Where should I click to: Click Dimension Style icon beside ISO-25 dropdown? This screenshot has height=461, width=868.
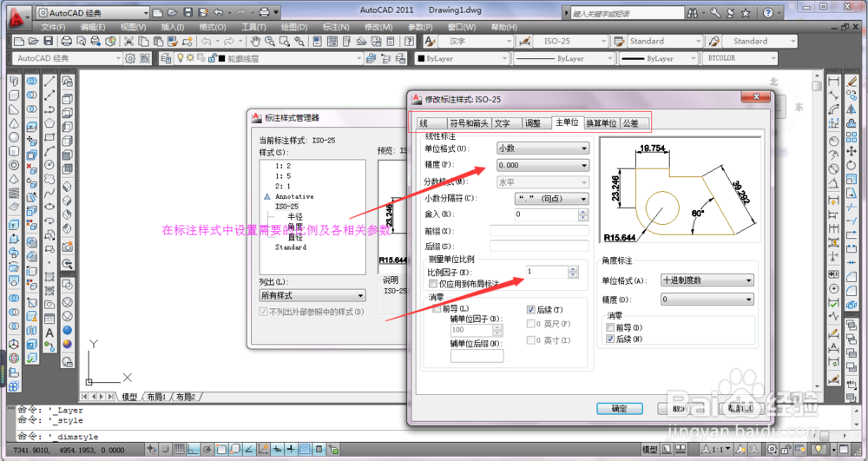[525, 41]
